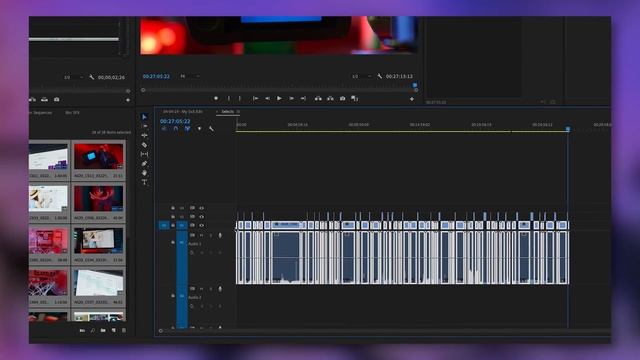Enable voice-over record on Audio 1
Screen dimensions: 640x360
click(x=220, y=236)
